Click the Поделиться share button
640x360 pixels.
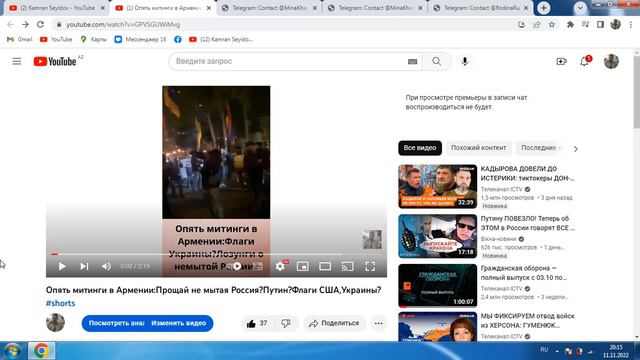point(334,323)
